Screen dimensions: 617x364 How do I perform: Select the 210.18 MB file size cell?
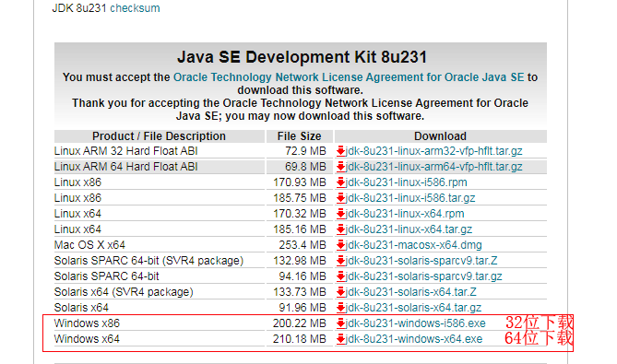coord(300,339)
